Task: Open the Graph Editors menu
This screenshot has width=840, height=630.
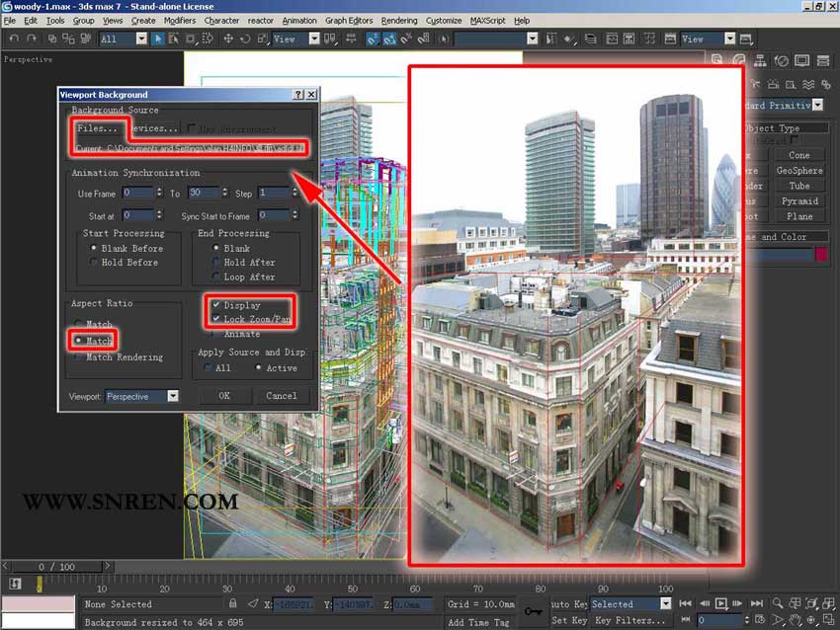Action: click(349, 20)
